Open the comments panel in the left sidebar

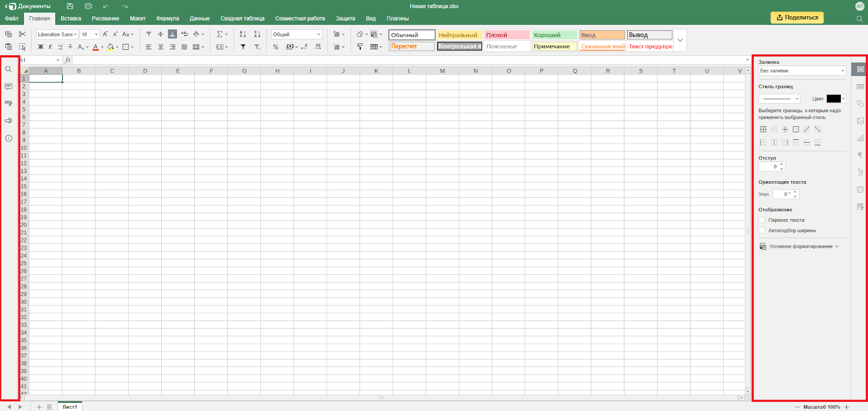pos(9,86)
